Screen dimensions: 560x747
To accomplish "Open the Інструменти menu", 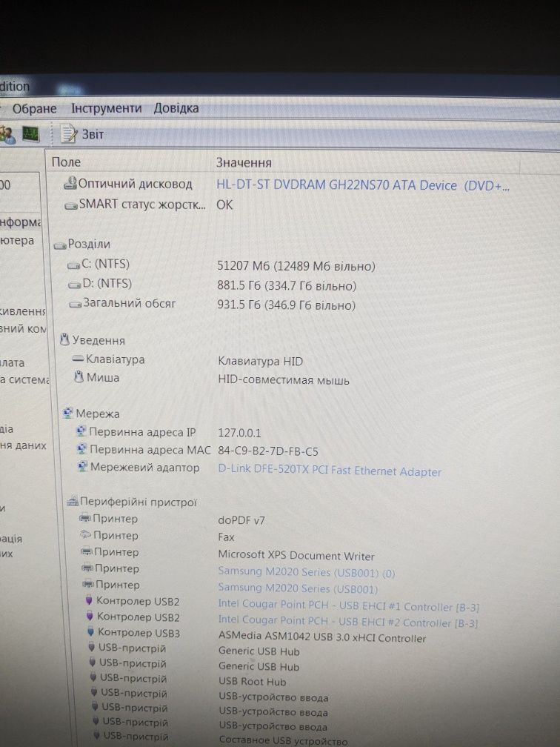I will click(x=107, y=108).
